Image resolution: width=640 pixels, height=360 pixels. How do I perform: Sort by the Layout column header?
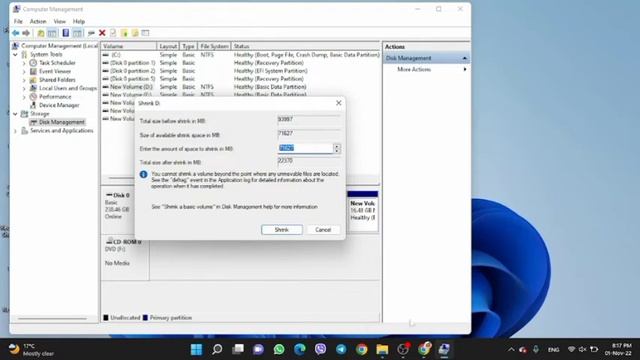pyautogui.click(x=168, y=46)
